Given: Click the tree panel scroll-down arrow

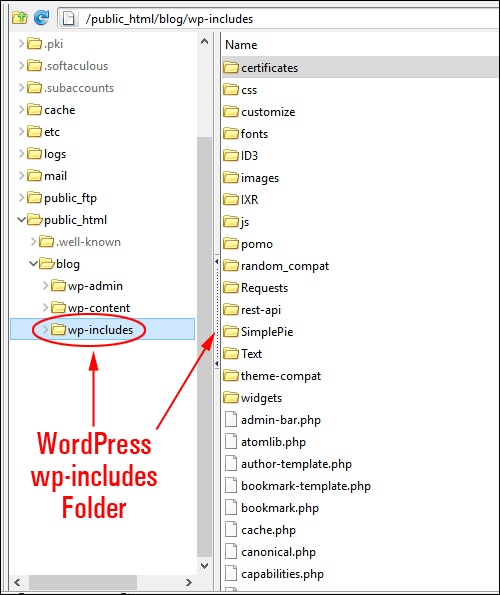Looking at the screenshot, I should (204, 566).
